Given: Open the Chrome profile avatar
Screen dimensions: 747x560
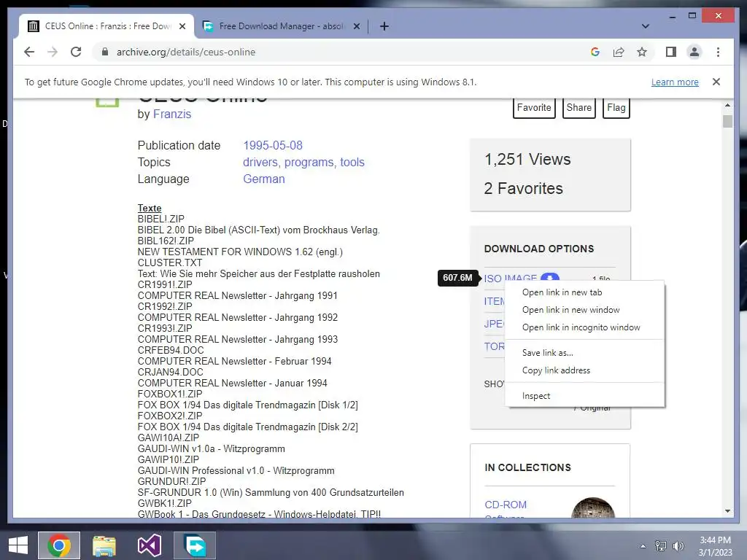Looking at the screenshot, I should [694, 52].
